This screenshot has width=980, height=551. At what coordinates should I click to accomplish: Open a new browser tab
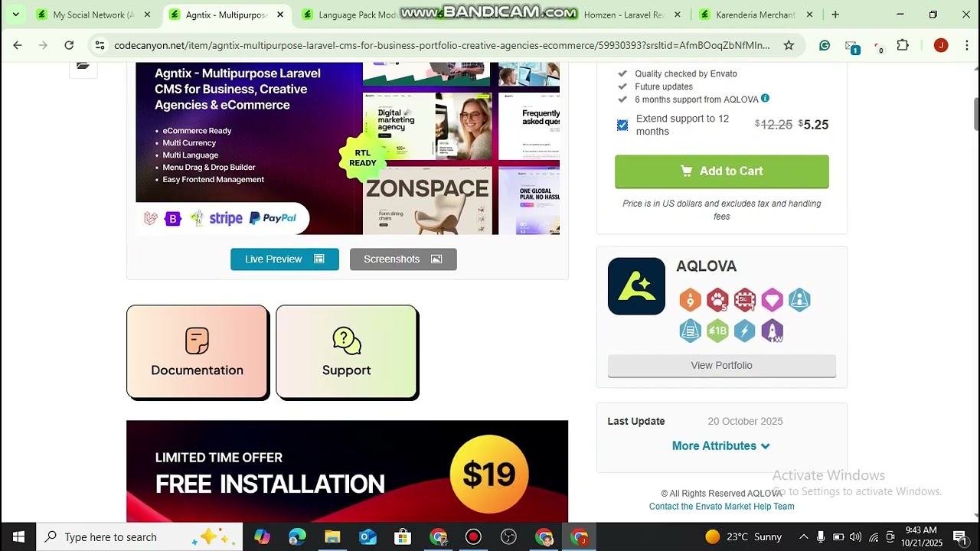835,15
